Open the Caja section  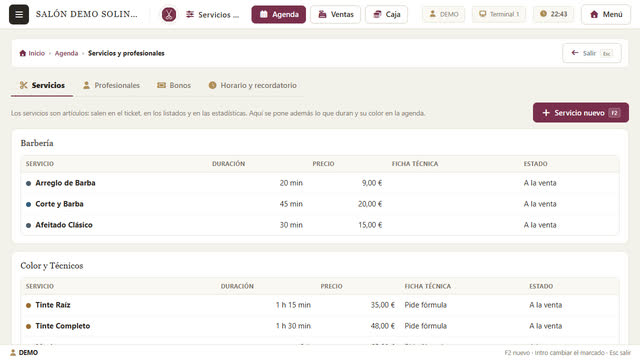[387, 14]
